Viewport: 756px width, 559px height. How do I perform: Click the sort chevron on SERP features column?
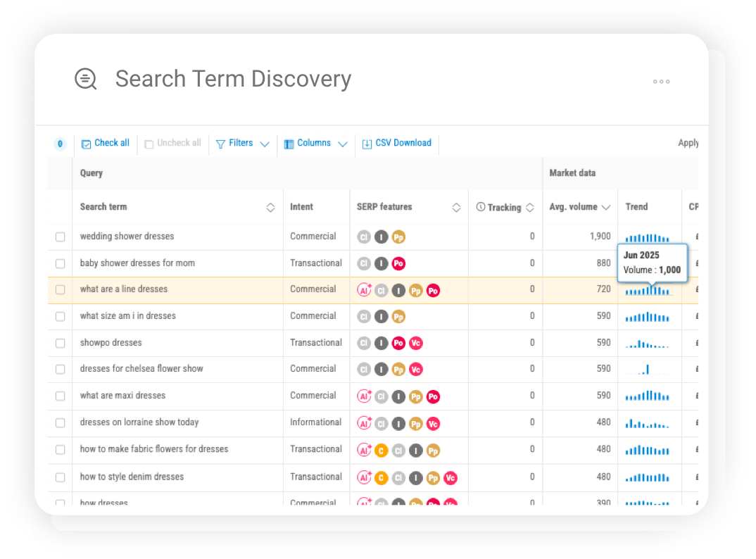[x=457, y=207]
